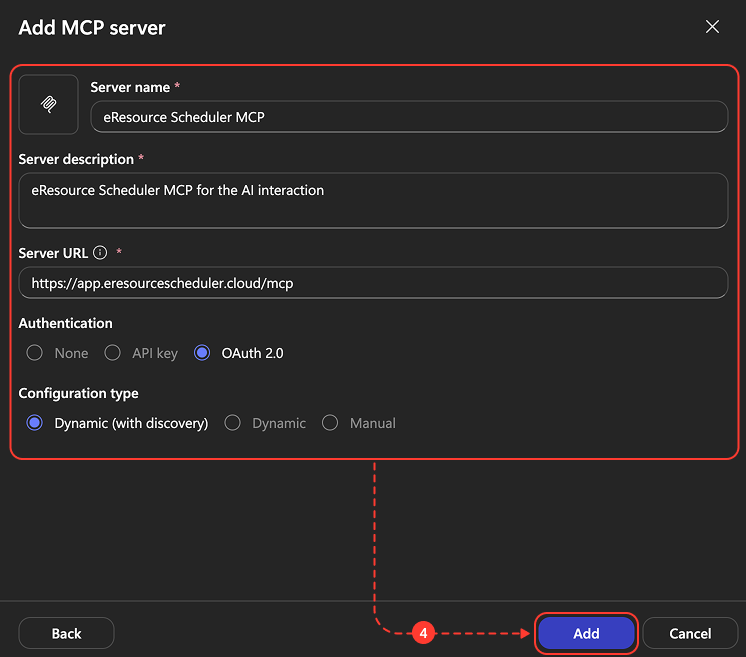Viewport: 746px width, 657px height.
Task: Cancel adding the MCP server
Action: (x=690, y=633)
